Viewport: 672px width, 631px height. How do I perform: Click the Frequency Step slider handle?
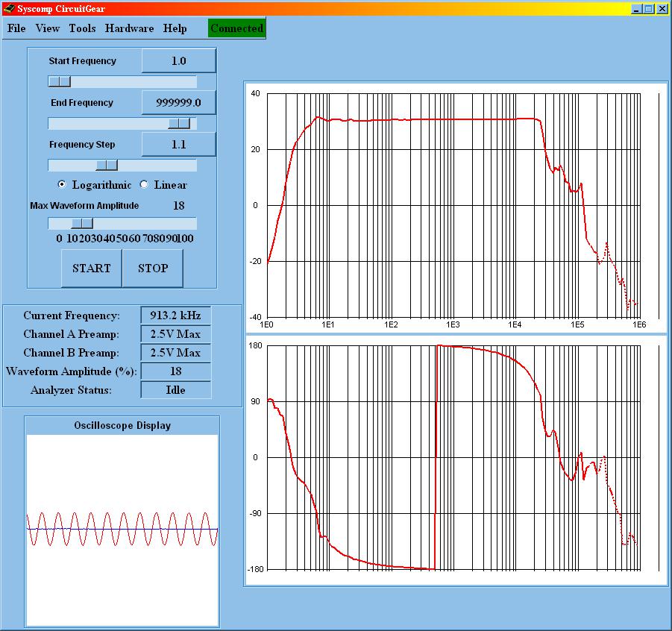tap(107, 165)
